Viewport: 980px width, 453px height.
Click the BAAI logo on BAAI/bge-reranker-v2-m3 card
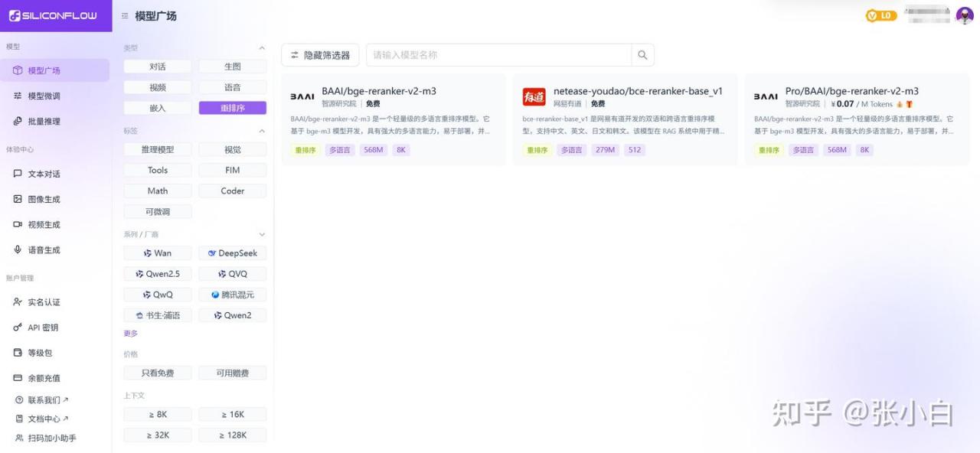302,96
